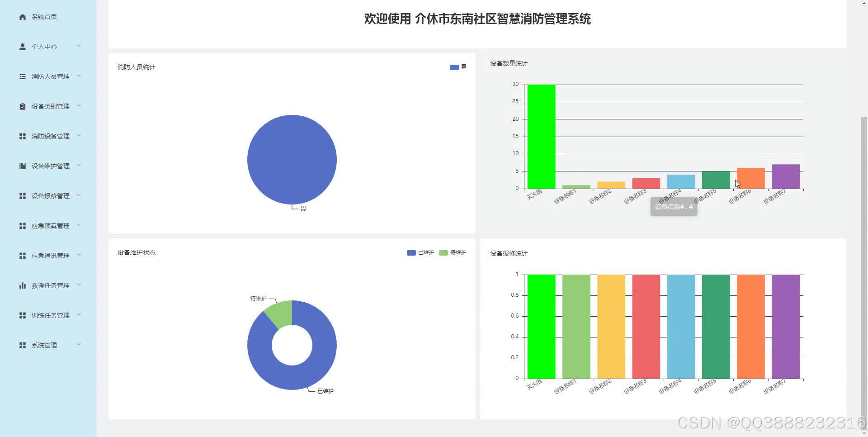Click the light green 设备名称1 bar in 设备报修统计
This screenshot has height=437, width=868.
(x=576, y=327)
